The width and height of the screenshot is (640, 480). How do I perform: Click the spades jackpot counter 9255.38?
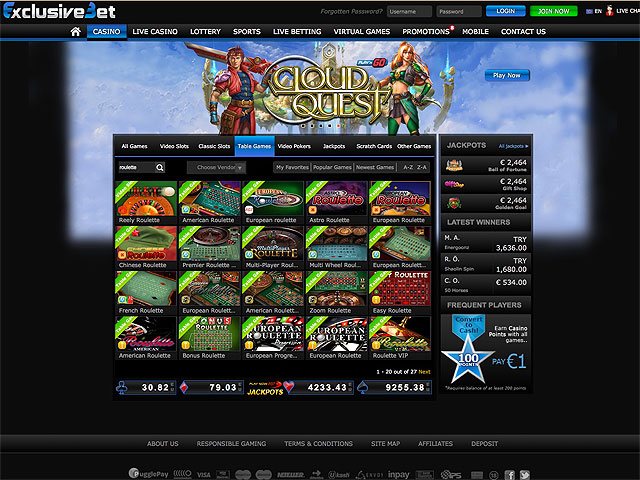tap(394, 387)
